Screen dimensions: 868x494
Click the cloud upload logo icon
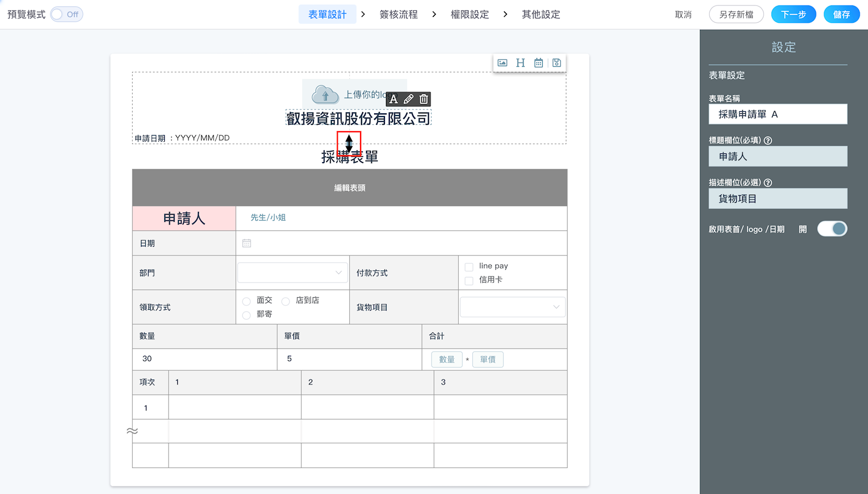pyautogui.click(x=325, y=95)
